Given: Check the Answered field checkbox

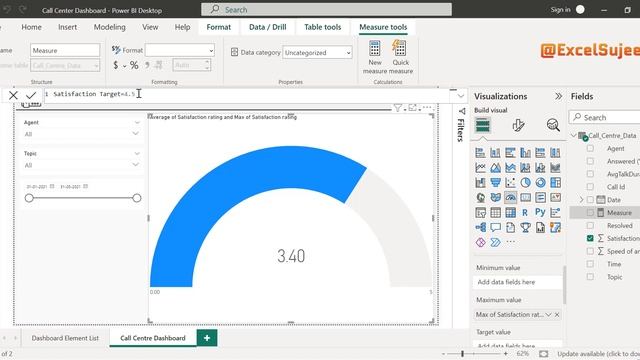Looking at the screenshot, I should point(590,161).
